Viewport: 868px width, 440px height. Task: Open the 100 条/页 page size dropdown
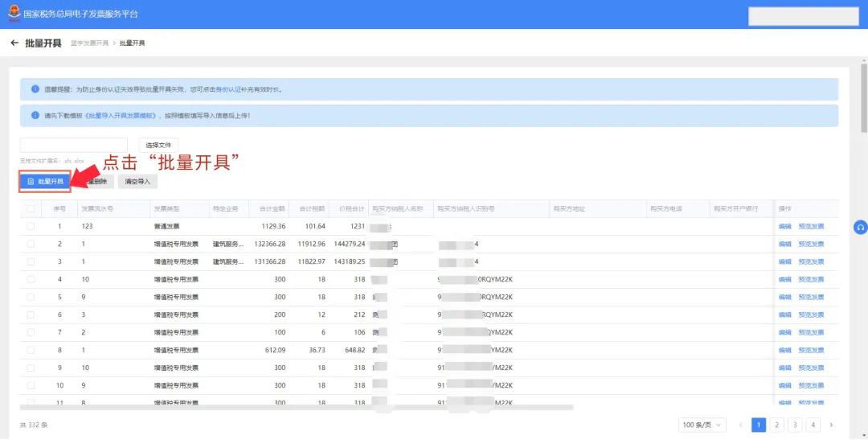click(703, 425)
